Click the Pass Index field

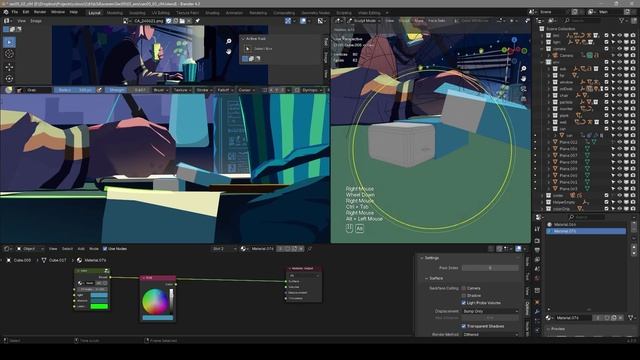tap(490, 268)
